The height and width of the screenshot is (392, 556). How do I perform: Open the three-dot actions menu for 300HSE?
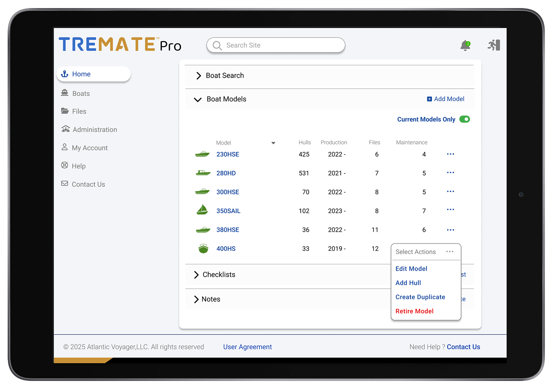tap(450, 191)
